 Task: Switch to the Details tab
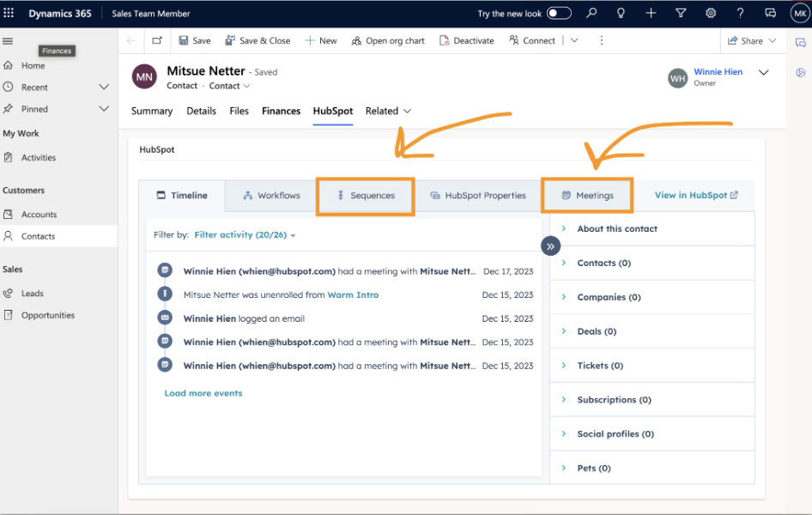click(201, 111)
